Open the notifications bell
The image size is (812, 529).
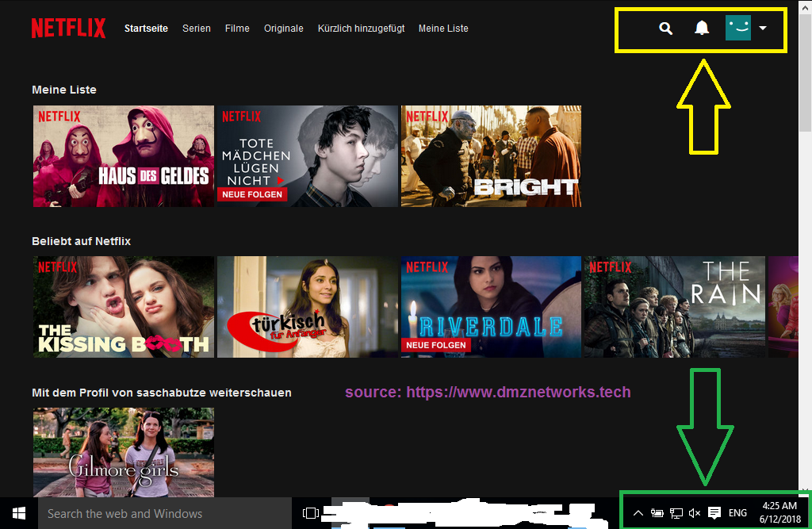click(701, 28)
